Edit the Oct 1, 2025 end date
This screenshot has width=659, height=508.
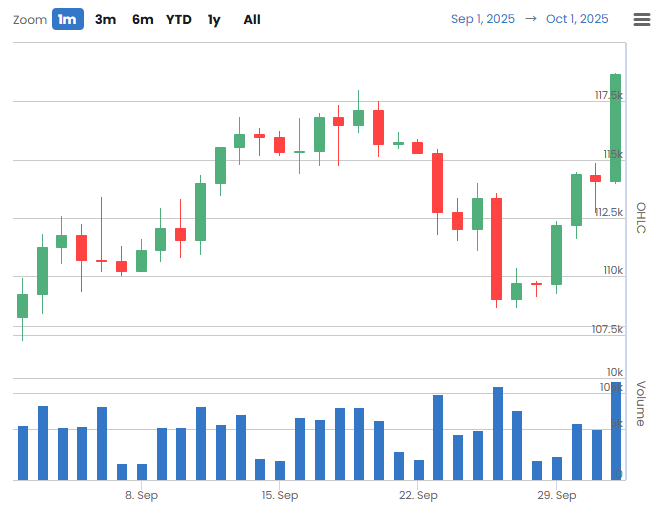577,19
